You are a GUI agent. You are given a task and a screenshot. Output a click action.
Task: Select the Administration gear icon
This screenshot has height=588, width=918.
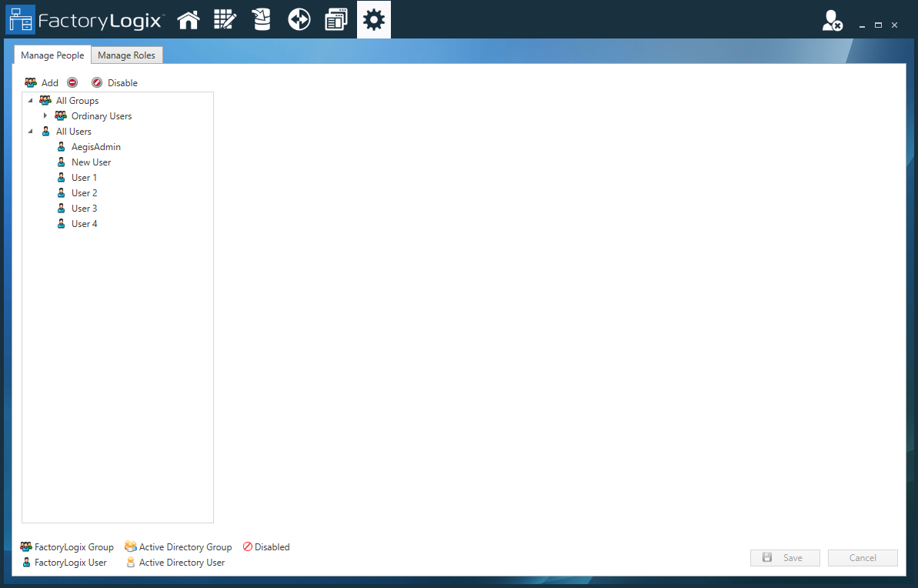tap(373, 19)
